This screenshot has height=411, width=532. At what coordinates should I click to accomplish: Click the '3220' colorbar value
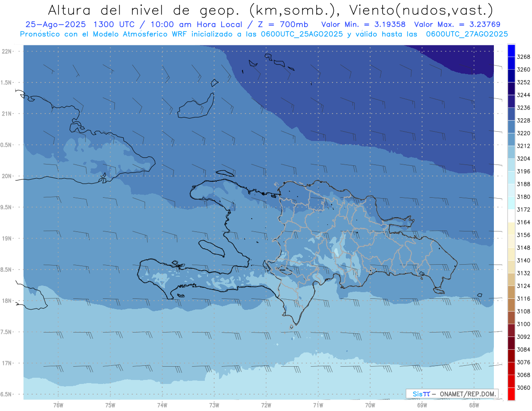coord(524,133)
